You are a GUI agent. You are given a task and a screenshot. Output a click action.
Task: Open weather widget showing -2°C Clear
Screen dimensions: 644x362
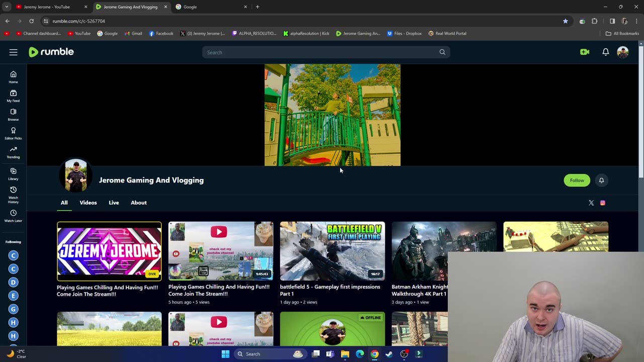[x=16, y=354]
